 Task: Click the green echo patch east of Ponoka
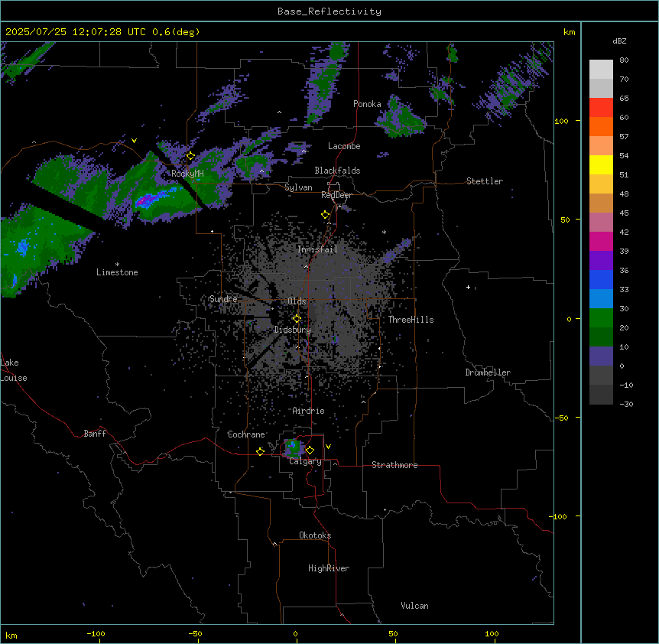coord(401,118)
